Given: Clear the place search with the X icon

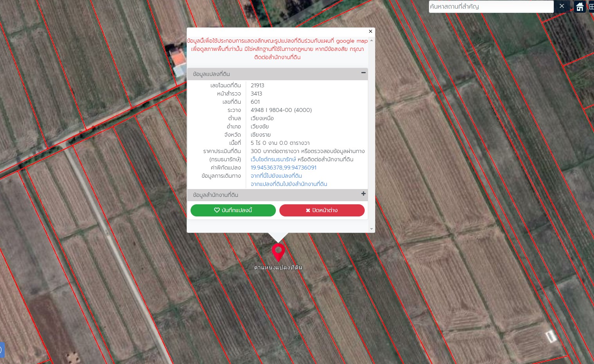Looking at the screenshot, I should pos(562,6).
